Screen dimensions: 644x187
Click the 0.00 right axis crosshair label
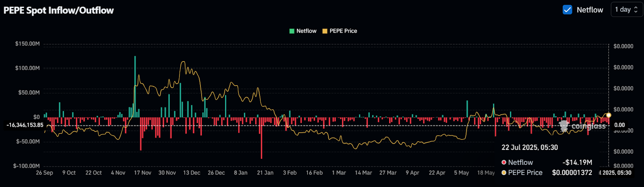coord(619,125)
